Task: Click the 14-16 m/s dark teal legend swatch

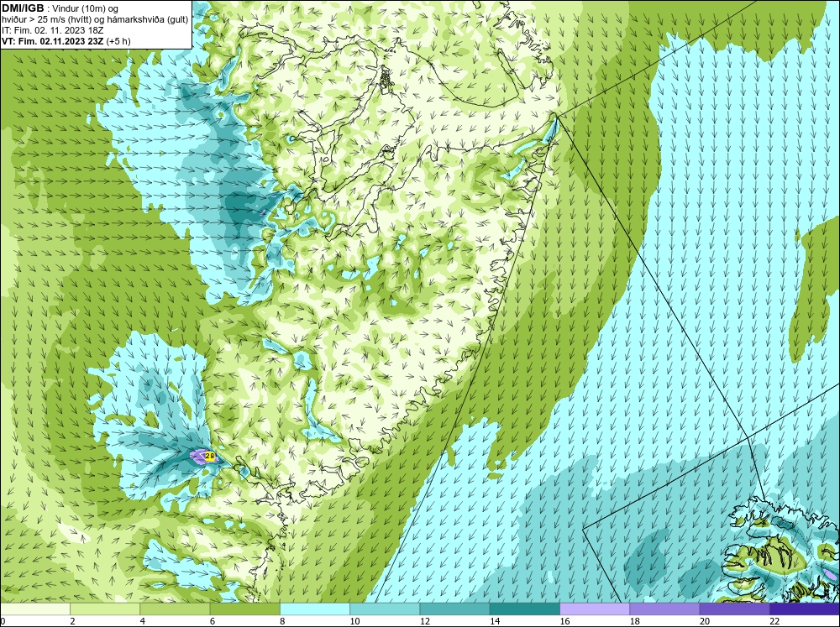Action: click(524, 609)
